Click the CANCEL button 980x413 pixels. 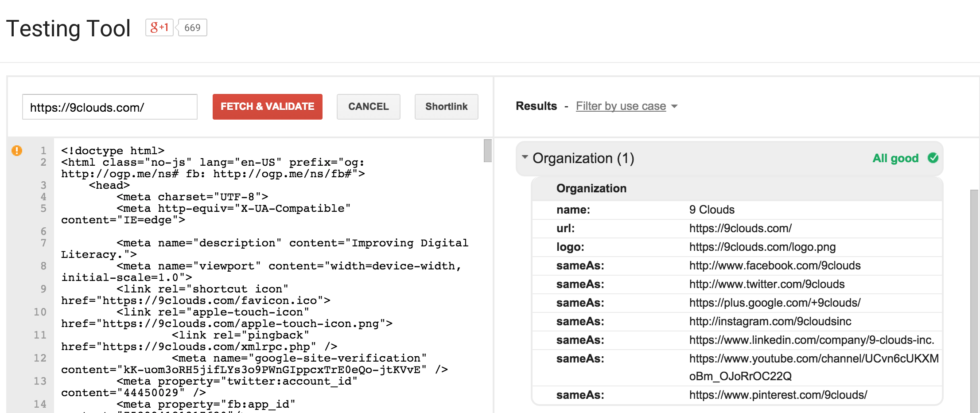point(368,106)
